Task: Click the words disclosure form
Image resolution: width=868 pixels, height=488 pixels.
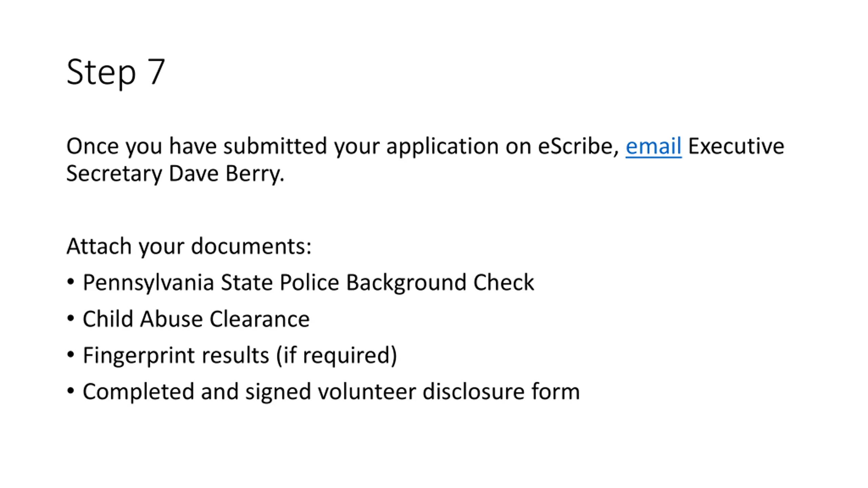Action: click(x=501, y=392)
